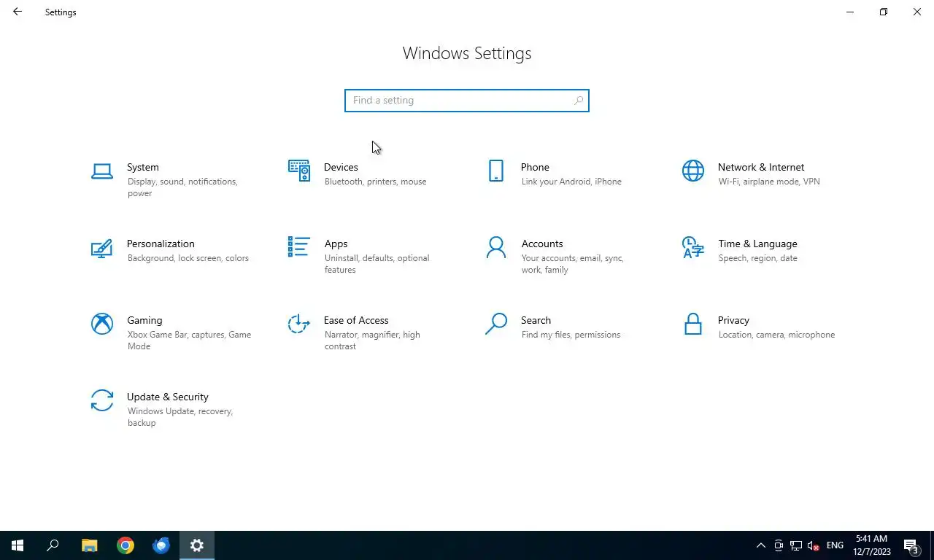This screenshot has height=560, width=934.
Task: Open the Action Center notifications icon
Action: click(911, 545)
